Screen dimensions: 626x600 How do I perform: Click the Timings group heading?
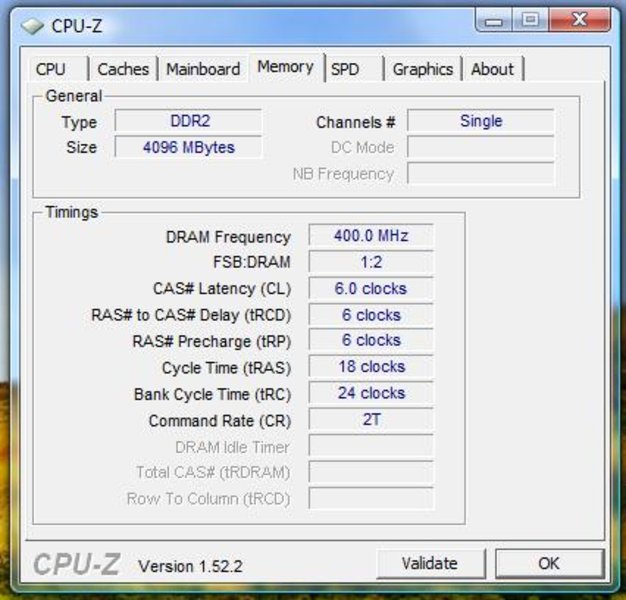[71, 212]
